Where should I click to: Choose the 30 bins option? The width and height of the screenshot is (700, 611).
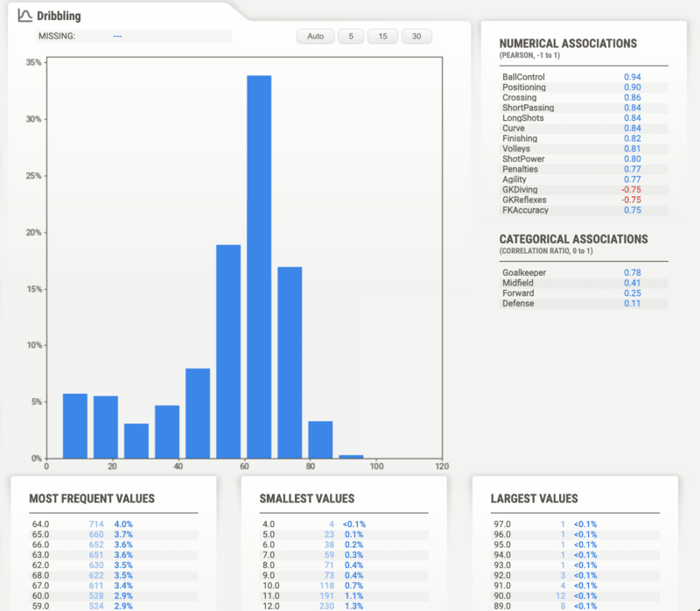pos(416,36)
